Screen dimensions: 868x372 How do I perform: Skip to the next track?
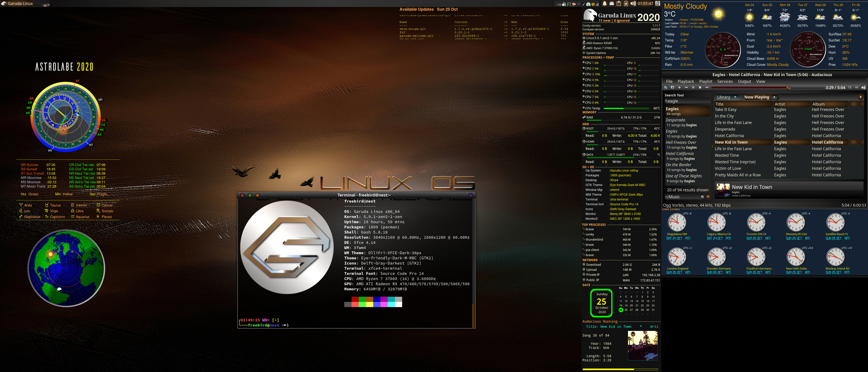click(707, 88)
